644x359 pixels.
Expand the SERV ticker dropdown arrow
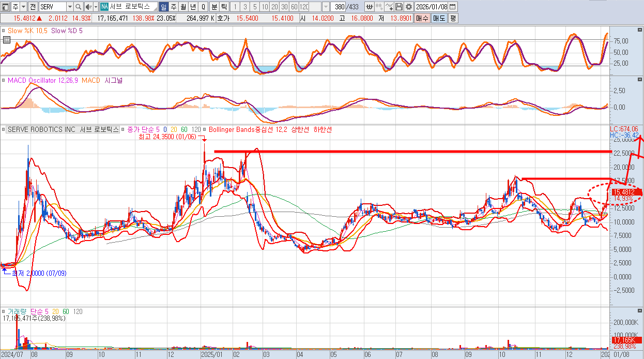pyautogui.click(x=70, y=7)
